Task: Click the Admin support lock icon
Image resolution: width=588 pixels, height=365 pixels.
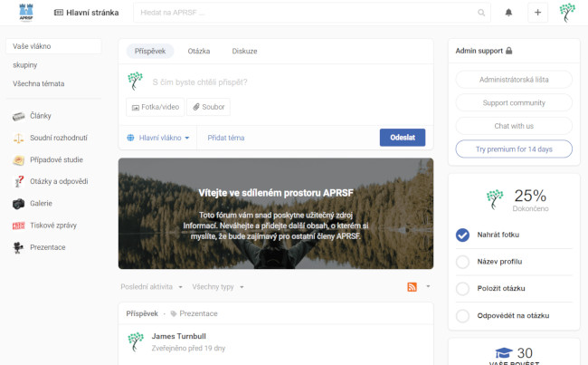Action: (509, 51)
